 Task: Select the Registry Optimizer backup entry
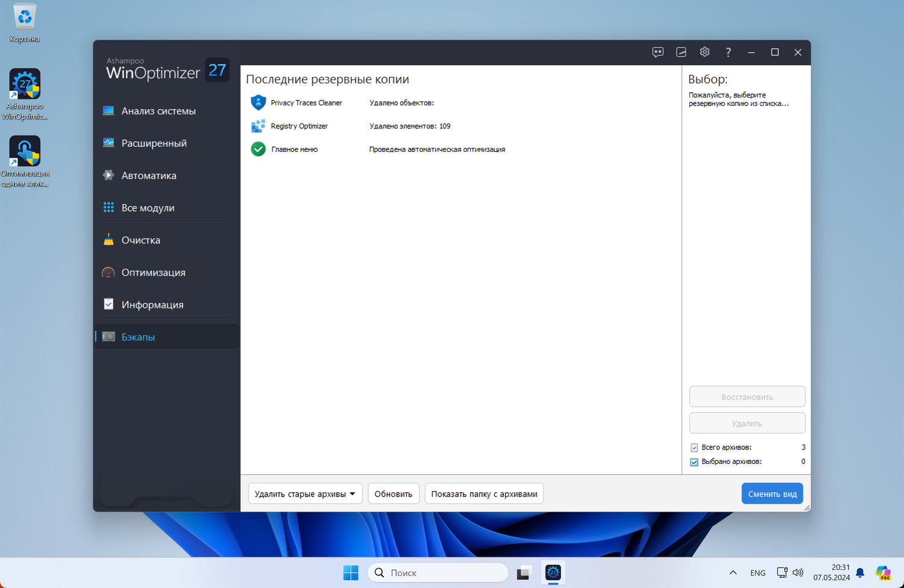pos(461,126)
